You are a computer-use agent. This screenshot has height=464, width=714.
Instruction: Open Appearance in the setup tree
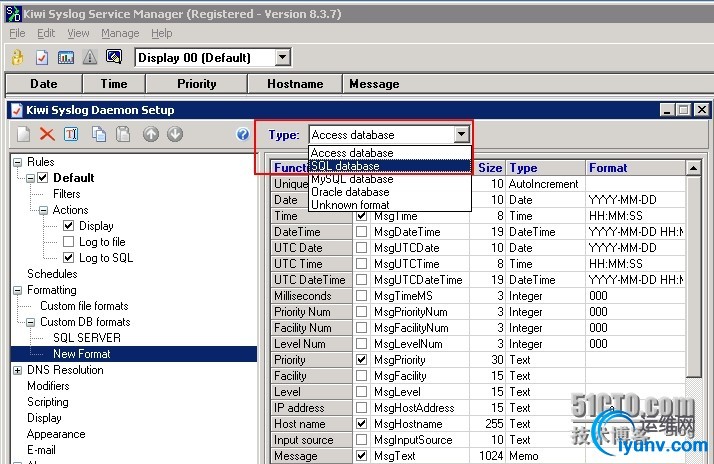tap(56, 434)
